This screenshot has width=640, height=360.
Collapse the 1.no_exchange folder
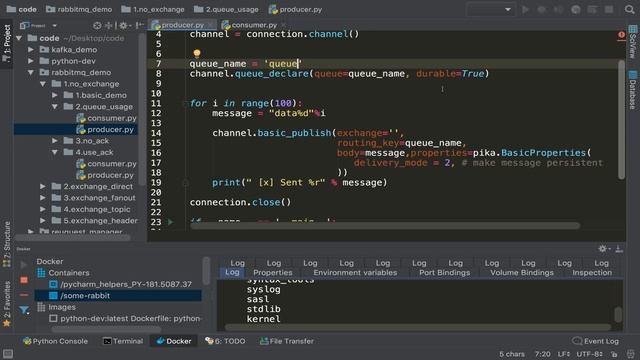43,84
